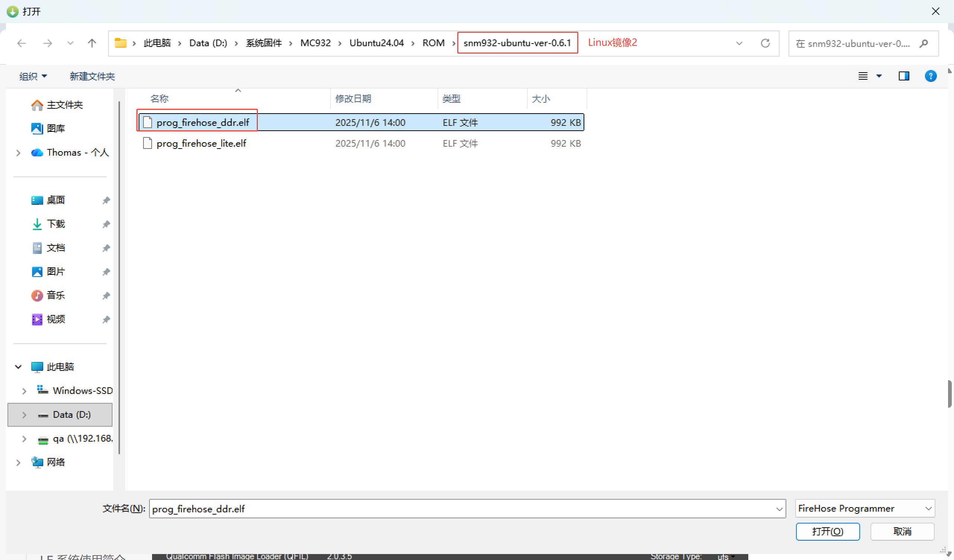
Task: Open the Organize menu
Action: click(x=33, y=76)
